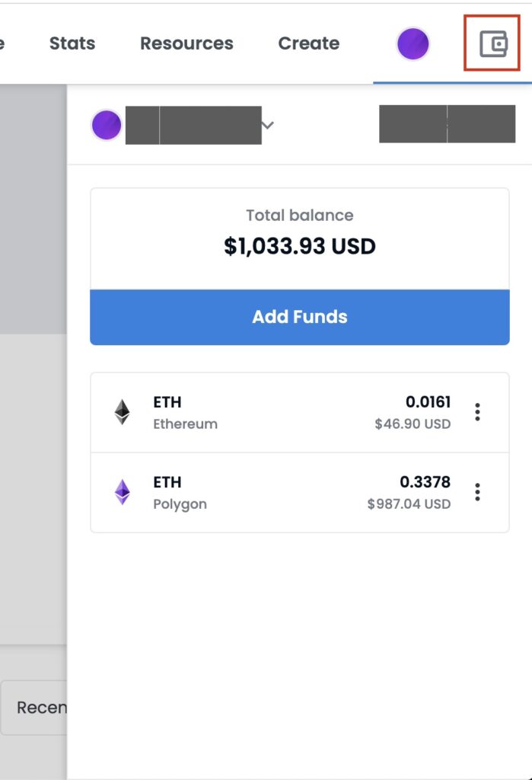
Task: Click the redacted wallet address on right
Action: click(447, 124)
